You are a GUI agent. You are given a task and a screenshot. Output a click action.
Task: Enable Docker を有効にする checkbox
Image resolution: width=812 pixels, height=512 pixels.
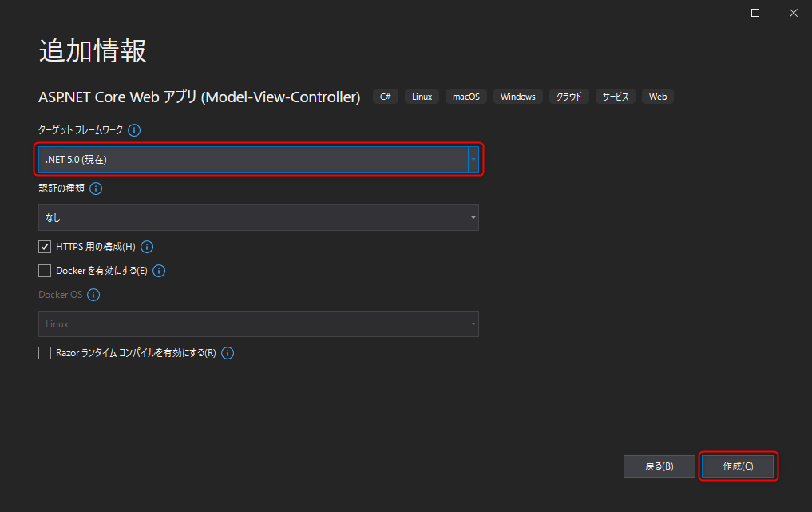coord(45,271)
